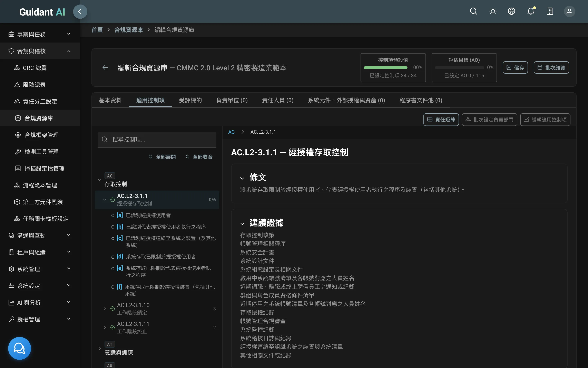
Task: Expand the 授權管理 sidebar section
Action: pyautogui.click(x=40, y=319)
